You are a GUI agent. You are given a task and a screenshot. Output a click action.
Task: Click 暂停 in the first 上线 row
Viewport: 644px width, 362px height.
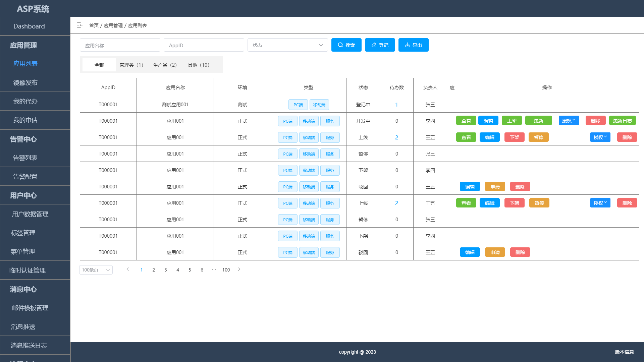(x=539, y=137)
